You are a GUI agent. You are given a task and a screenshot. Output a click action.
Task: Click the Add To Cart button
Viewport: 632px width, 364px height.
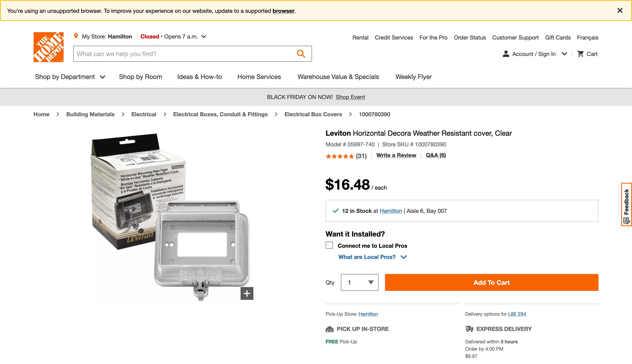(x=491, y=282)
